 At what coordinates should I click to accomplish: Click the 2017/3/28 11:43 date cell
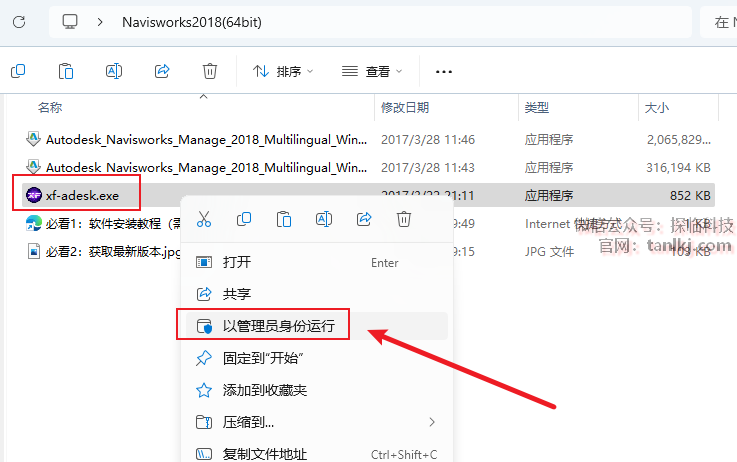click(428, 167)
